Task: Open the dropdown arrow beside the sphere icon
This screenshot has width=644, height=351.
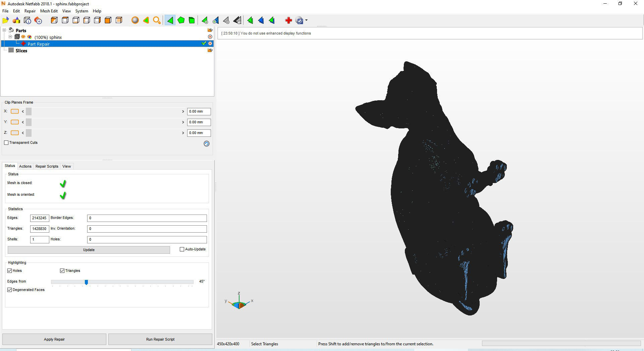Action: point(306,20)
